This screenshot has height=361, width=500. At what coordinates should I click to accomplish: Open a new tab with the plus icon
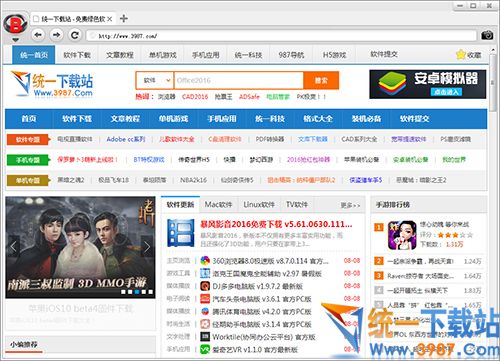click(x=124, y=18)
